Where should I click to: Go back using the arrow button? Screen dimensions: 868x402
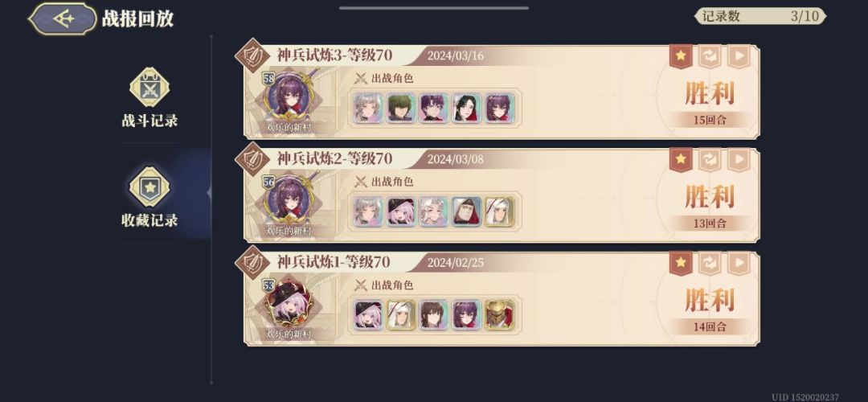click(x=63, y=18)
